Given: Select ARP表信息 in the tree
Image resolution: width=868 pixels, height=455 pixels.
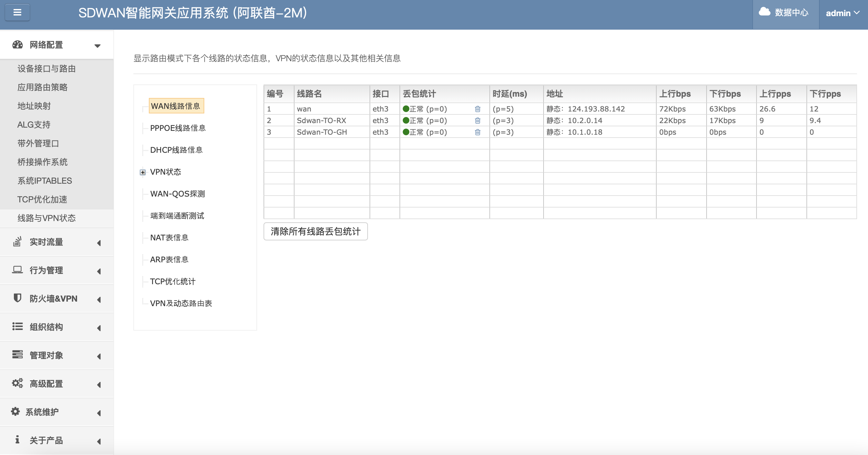Looking at the screenshot, I should [x=169, y=259].
